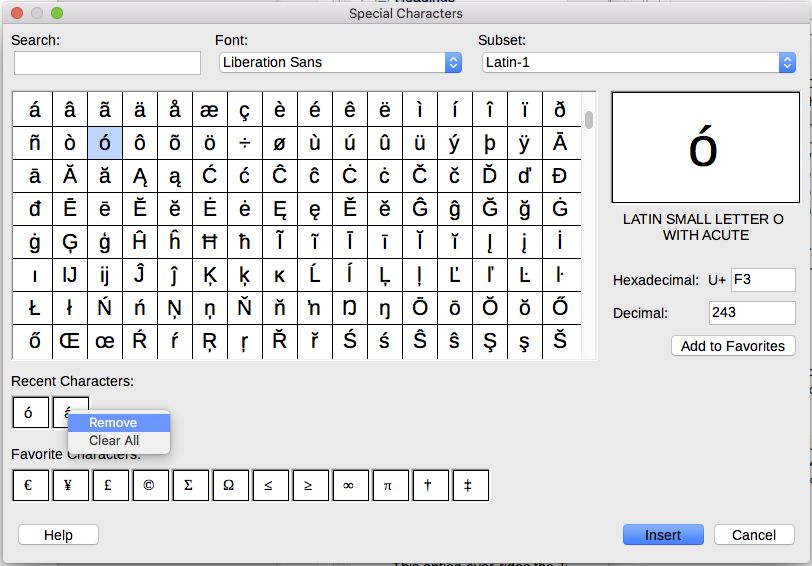Select the Pound sign favorite character
The height and width of the screenshot is (566, 812).
(x=110, y=486)
